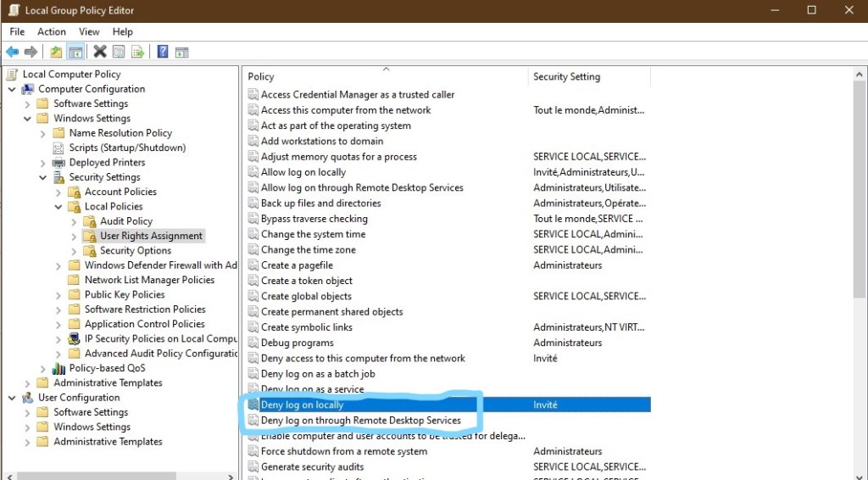
Task: Select the Software Restriction Policies folder
Action: (144, 310)
